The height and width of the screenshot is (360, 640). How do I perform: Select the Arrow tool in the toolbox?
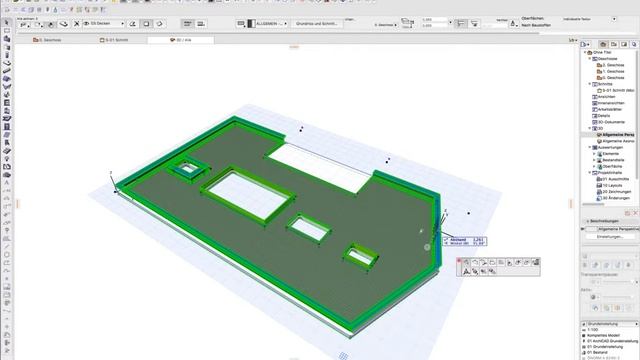coord(7,23)
